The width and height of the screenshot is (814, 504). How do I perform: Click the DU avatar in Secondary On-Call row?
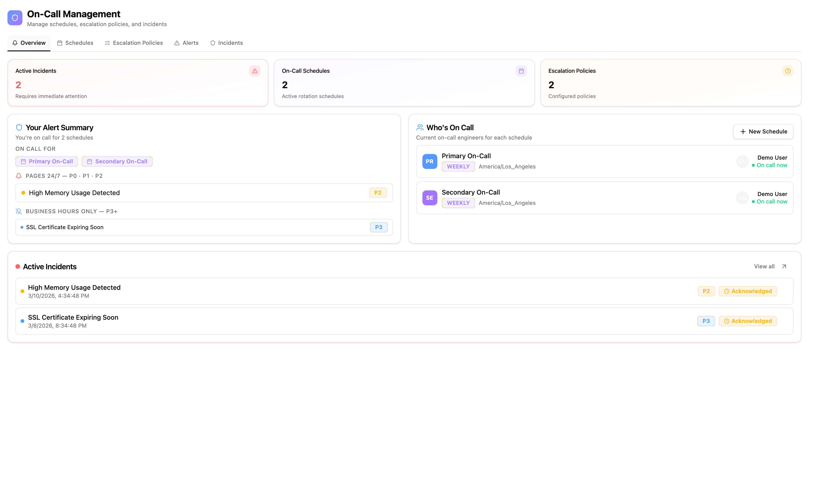point(742,198)
